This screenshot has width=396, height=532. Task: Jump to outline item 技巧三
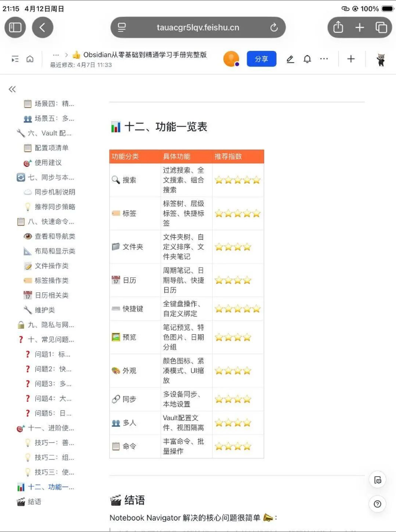pyautogui.click(x=49, y=472)
